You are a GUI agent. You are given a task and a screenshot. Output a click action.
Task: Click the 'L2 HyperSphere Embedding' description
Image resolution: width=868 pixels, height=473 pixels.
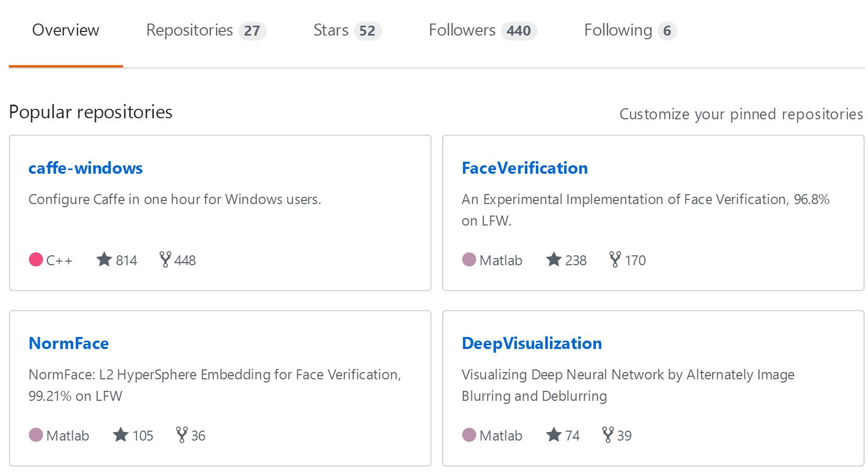(x=215, y=385)
